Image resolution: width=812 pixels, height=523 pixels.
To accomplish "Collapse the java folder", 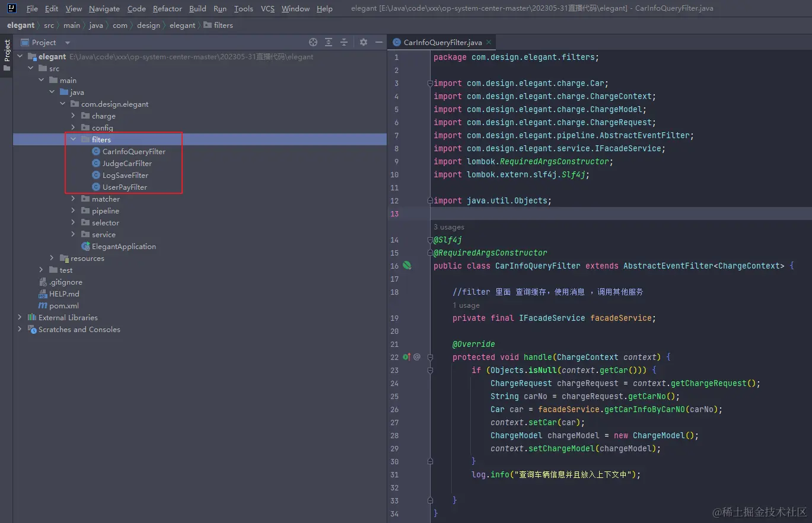I will pyautogui.click(x=52, y=92).
